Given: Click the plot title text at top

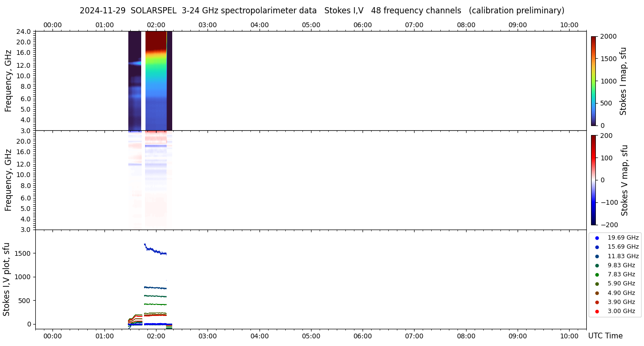Looking at the screenshot, I should click(x=322, y=10).
